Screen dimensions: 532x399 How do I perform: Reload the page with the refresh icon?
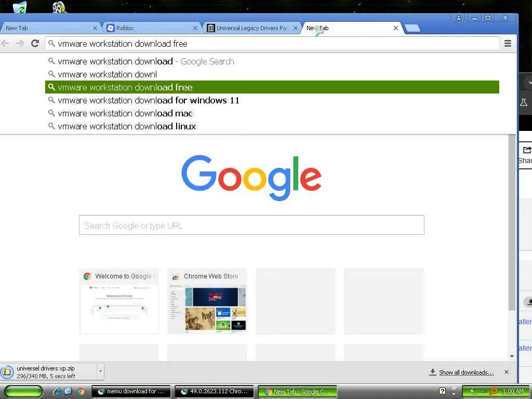35,44
